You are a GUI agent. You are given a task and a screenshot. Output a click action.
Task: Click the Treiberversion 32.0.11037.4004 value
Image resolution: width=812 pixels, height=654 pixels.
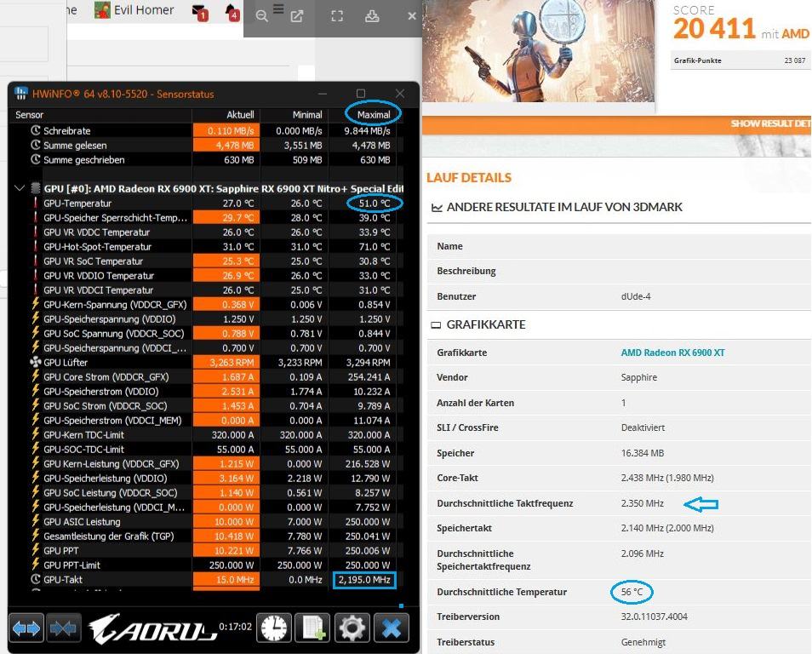(x=654, y=617)
